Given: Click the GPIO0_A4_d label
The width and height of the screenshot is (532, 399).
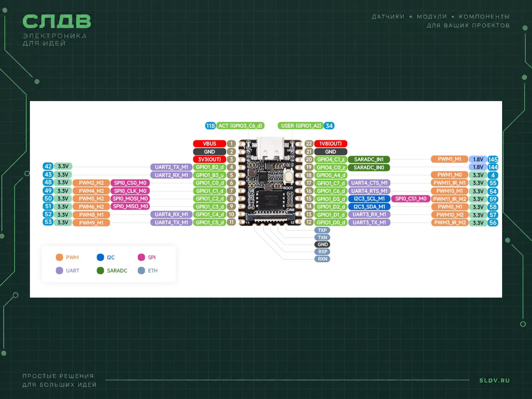Looking at the screenshot, I should point(331,175).
